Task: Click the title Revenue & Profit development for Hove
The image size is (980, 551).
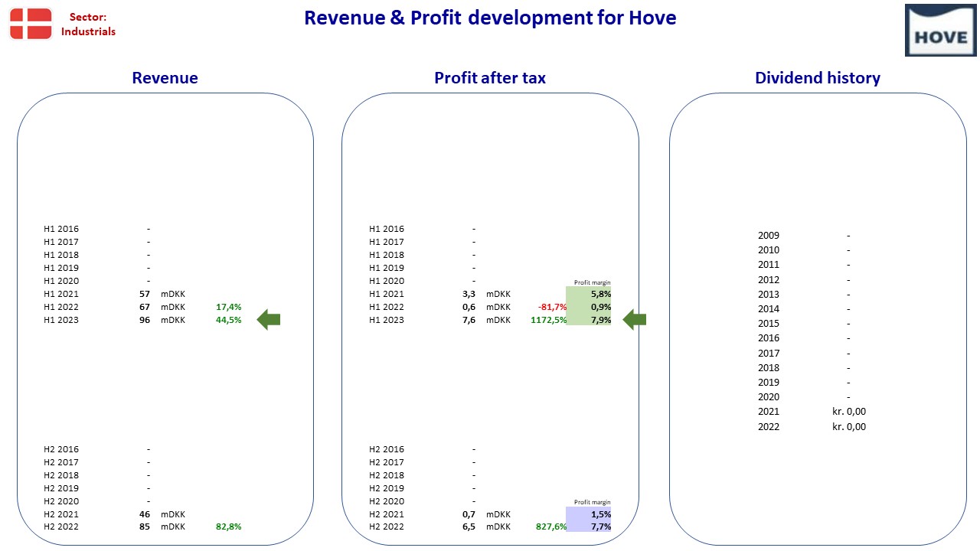Action: point(490,18)
